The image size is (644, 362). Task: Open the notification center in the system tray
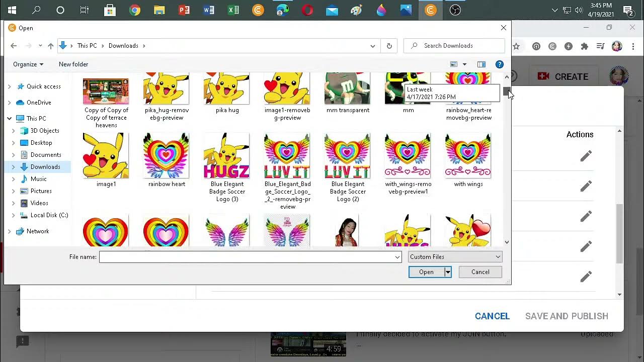point(628,10)
